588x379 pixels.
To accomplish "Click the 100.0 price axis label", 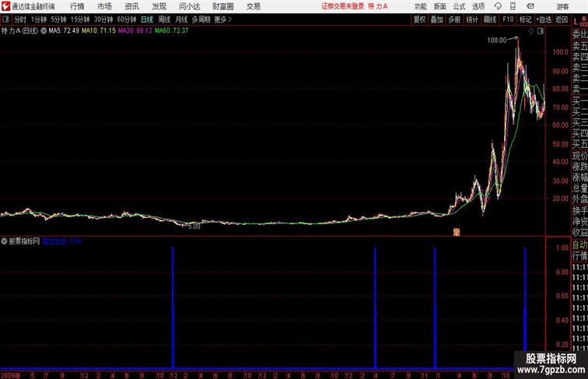I will point(560,52).
